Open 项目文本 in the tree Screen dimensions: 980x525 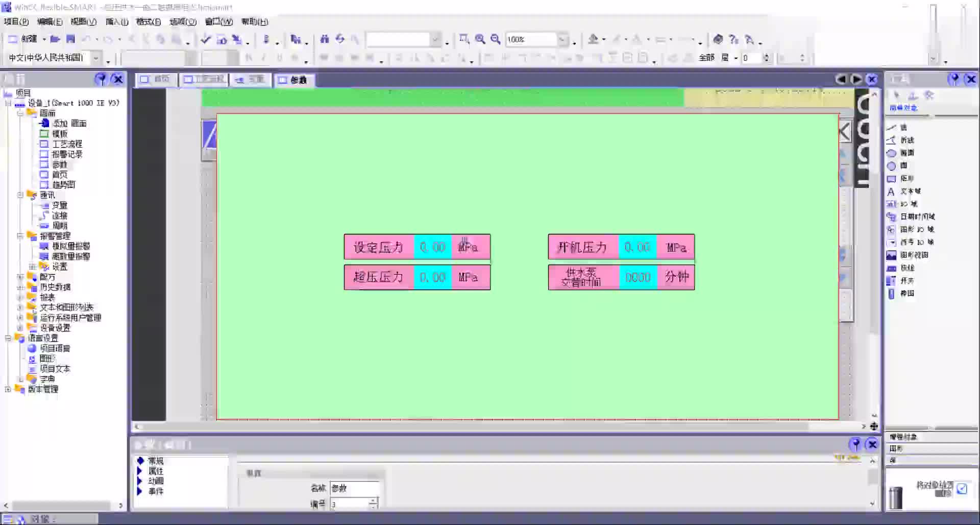[49, 368]
